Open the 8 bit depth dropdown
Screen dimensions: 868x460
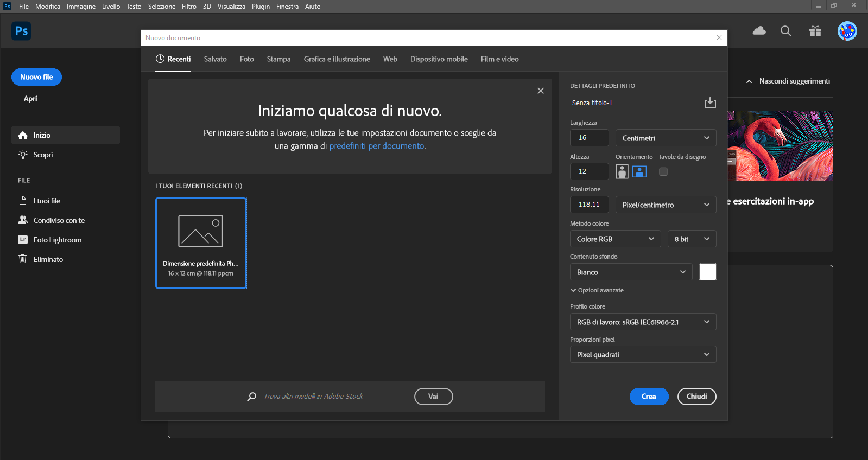(692, 239)
